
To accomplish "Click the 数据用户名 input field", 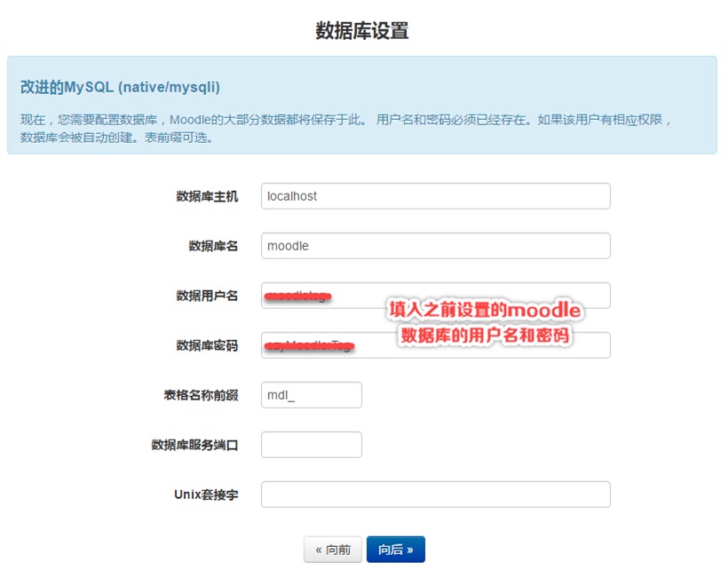I will 435,296.
